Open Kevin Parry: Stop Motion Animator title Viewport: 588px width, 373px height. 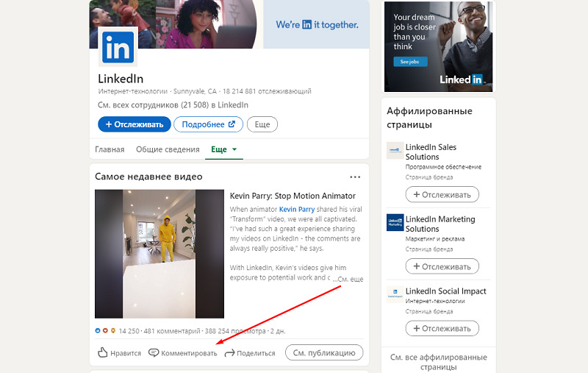point(293,196)
